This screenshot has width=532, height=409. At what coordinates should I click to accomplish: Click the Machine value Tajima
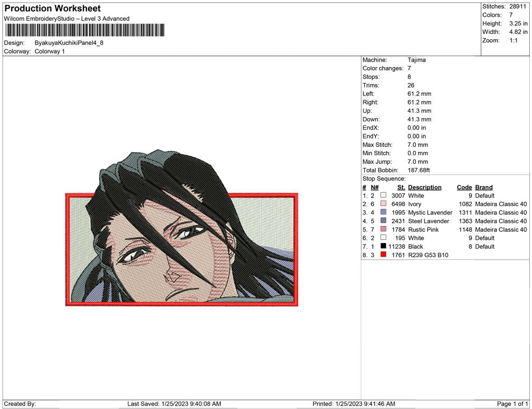click(x=416, y=60)
